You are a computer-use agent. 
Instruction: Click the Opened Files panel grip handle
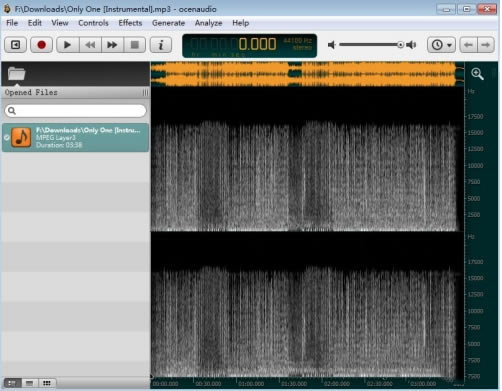145,93
